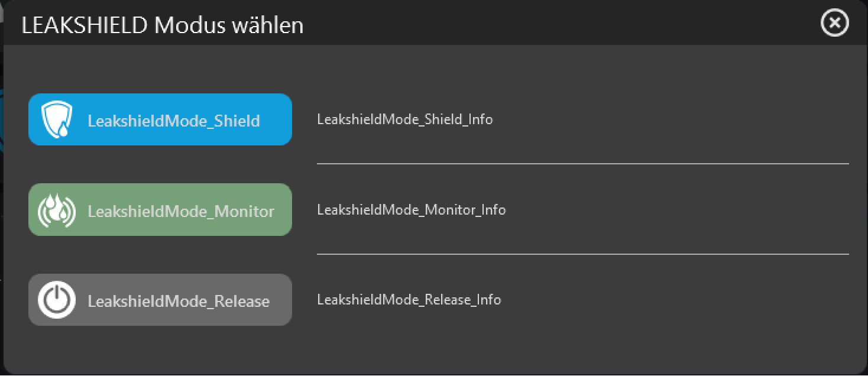Viewport: 868px width, 376px height.
Task: Click the LeakshieldMode_Monitor_Info description text
Action: pyautogui.click(x=412, y=210)
